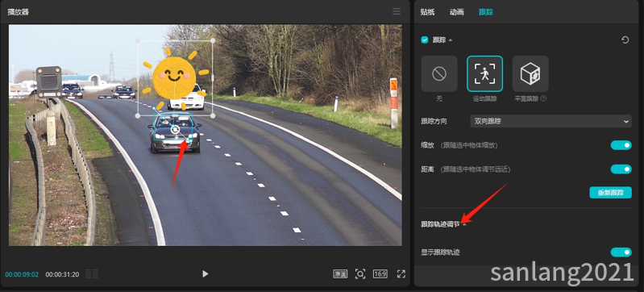Collapse the 跟踪轨迹调节 section
Screen dimensions: 644x292
point(464,224)
